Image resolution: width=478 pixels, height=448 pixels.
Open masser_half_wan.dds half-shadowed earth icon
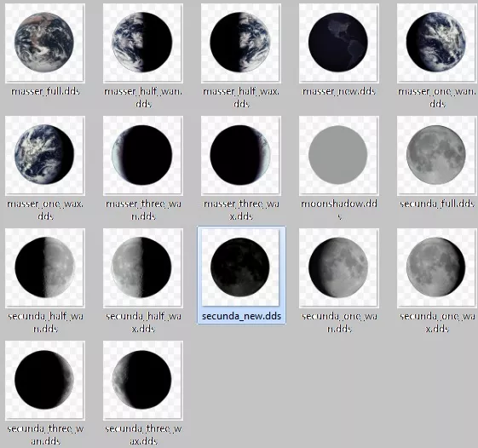[x=143, y=43]
